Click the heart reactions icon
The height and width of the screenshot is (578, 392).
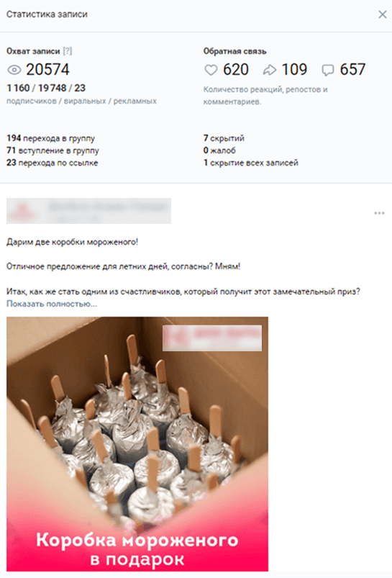tap(211, 70)
